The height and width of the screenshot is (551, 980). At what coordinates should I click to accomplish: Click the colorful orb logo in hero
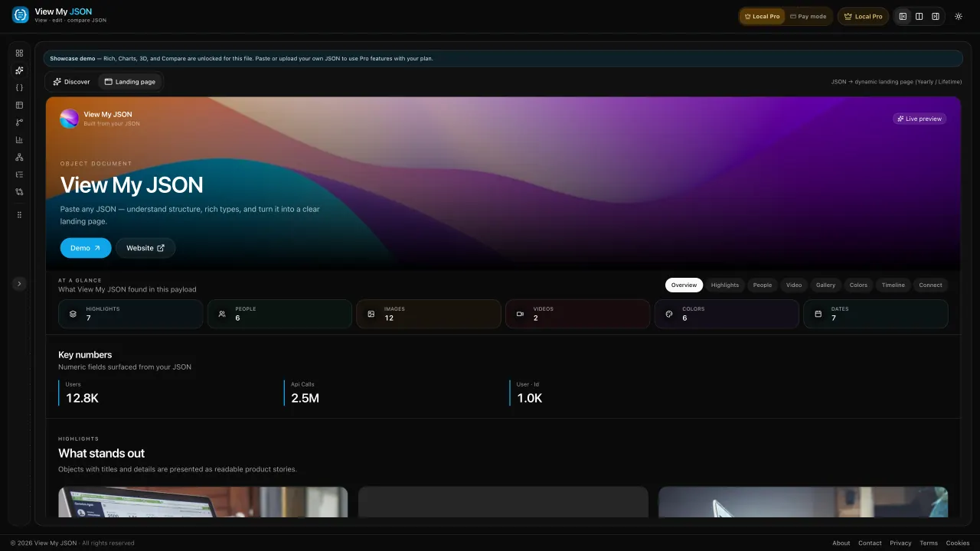tap(70, 119)
